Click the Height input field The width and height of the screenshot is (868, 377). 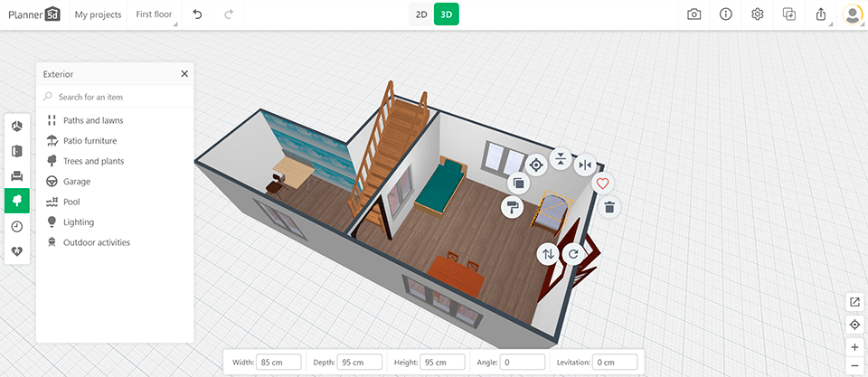442,363
